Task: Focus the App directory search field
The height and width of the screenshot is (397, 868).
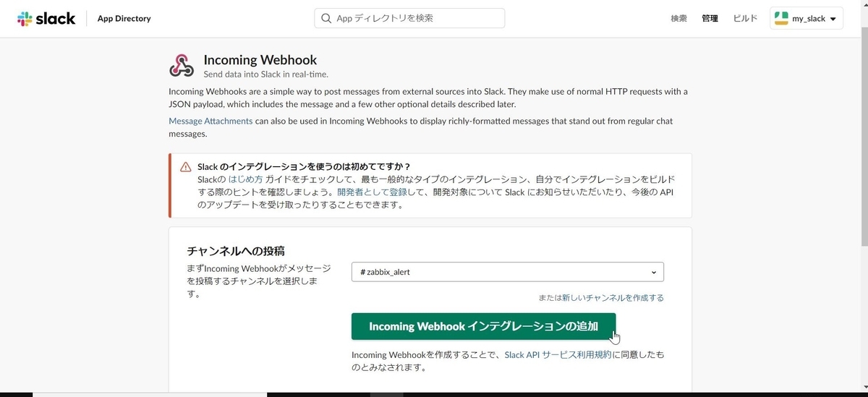Action: pos(409,18)
